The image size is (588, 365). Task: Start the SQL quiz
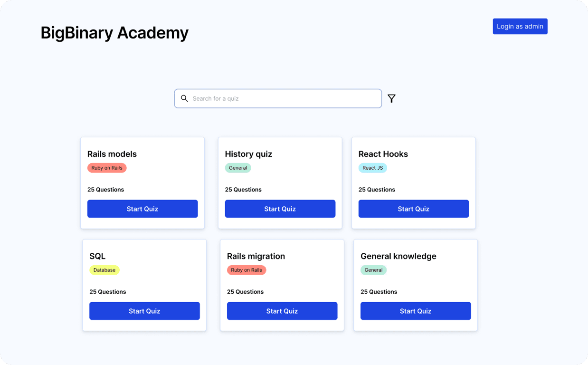coord(144,311)
